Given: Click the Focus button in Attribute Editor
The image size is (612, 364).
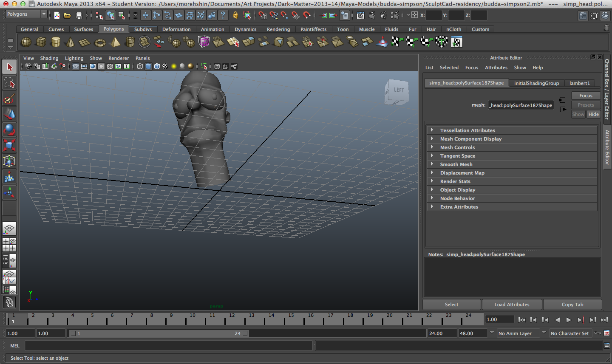Looking at the screenshot, I should click(586, 96).
